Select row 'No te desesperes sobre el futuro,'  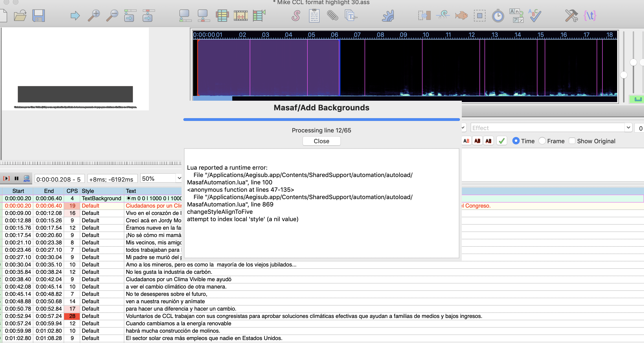pos(322,294)
